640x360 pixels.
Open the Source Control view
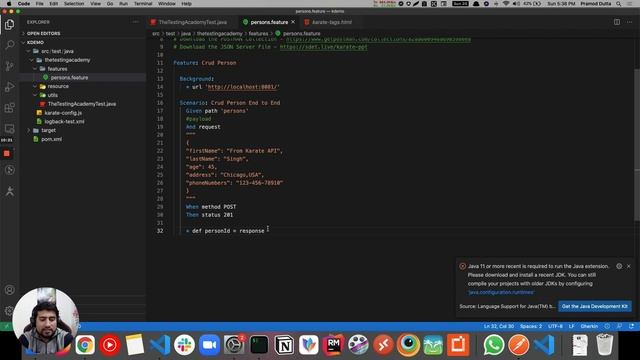(x=9, y=66)
